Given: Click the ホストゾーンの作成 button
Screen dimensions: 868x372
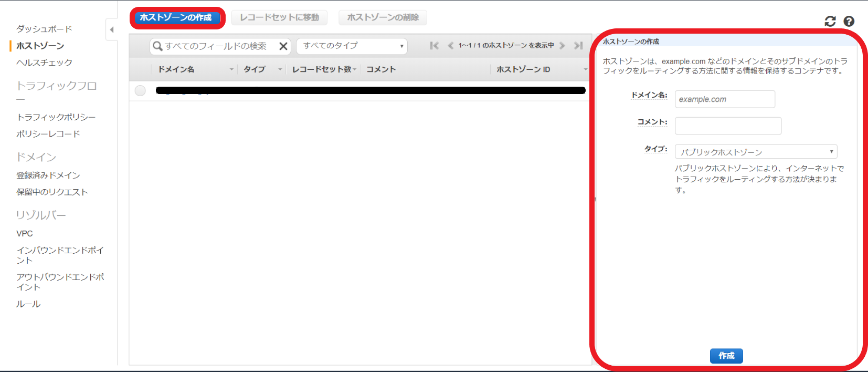Looking at the screenshot, I should [176, 18].
